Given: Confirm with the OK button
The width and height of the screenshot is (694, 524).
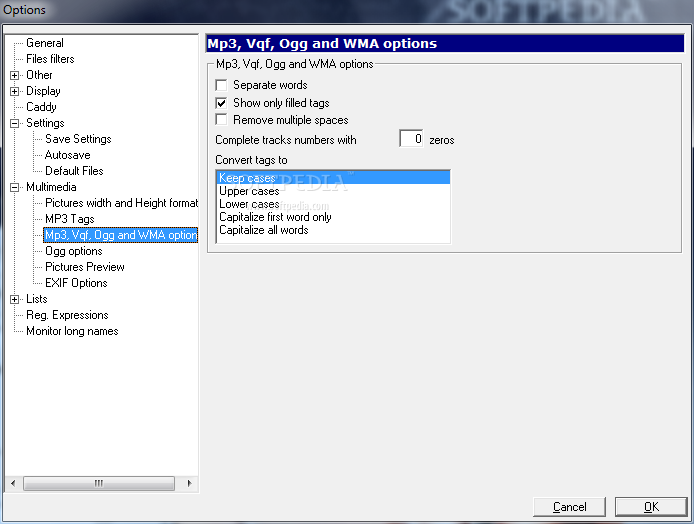Looking at the screenshot, I should click(x=651, y=507).
